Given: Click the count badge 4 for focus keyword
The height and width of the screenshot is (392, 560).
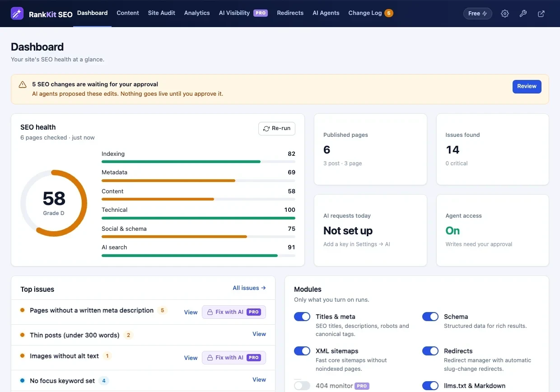Looking at the screenshot, I should pos(103,381).
